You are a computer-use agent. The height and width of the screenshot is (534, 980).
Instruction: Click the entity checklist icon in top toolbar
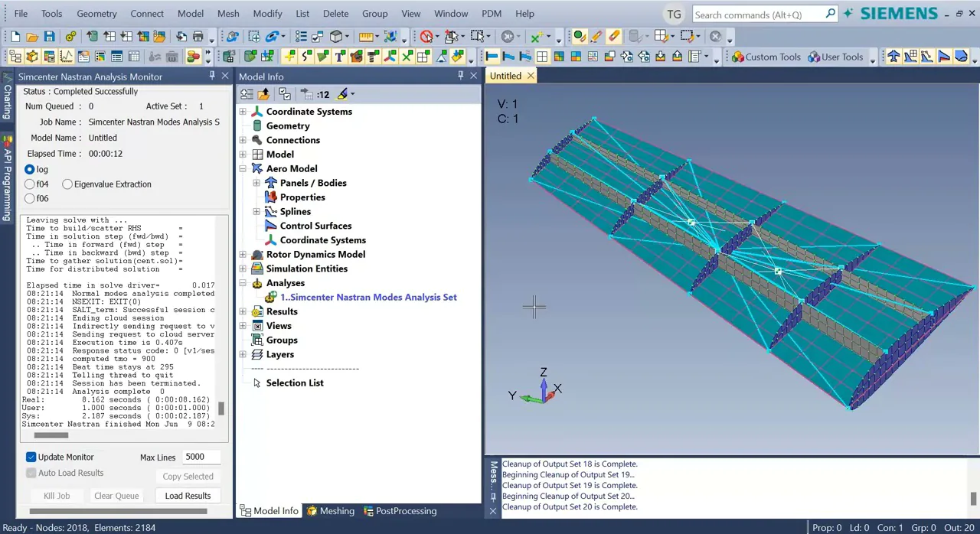[x=301, y=37]
